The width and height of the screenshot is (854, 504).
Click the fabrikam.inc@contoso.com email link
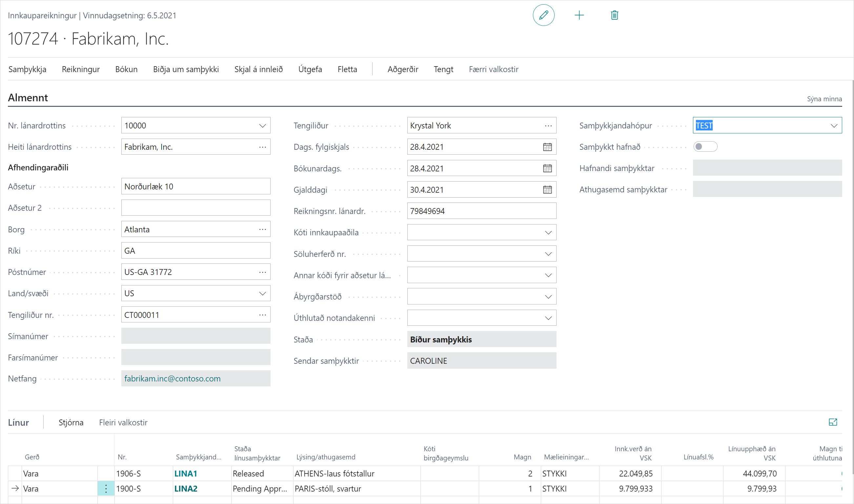click(172, 379)
